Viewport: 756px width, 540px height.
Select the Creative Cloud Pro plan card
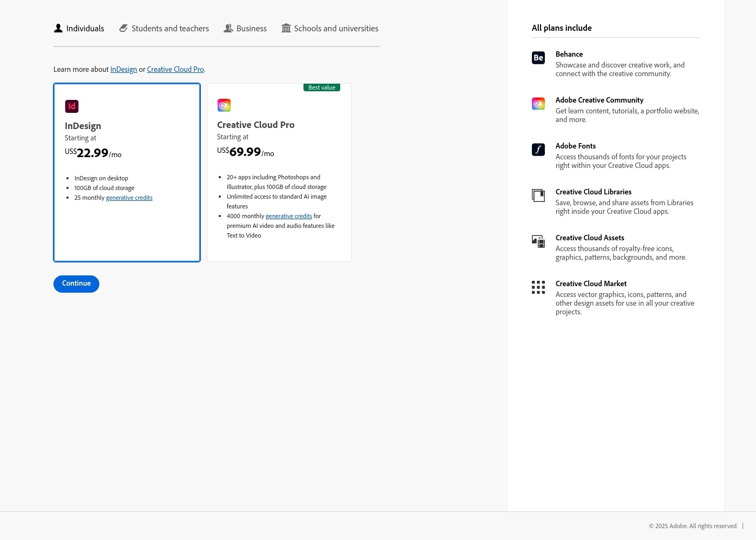coord(279,172)
